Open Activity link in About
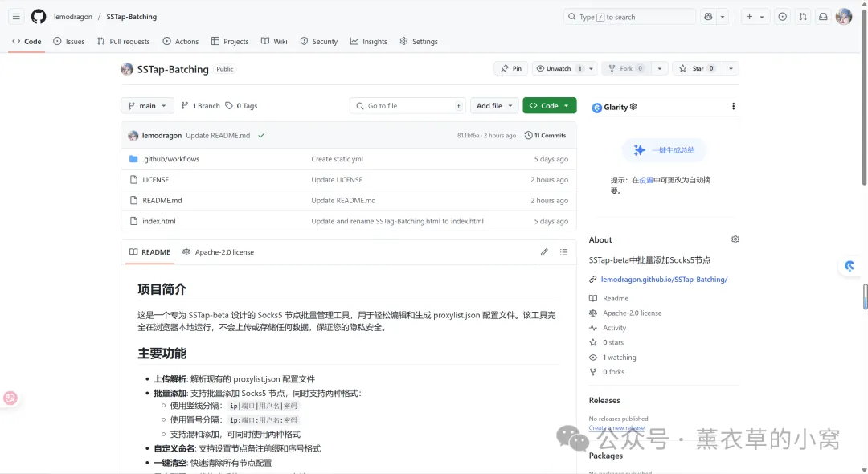This screenshot has width=868, height=474. coord(615,328)
